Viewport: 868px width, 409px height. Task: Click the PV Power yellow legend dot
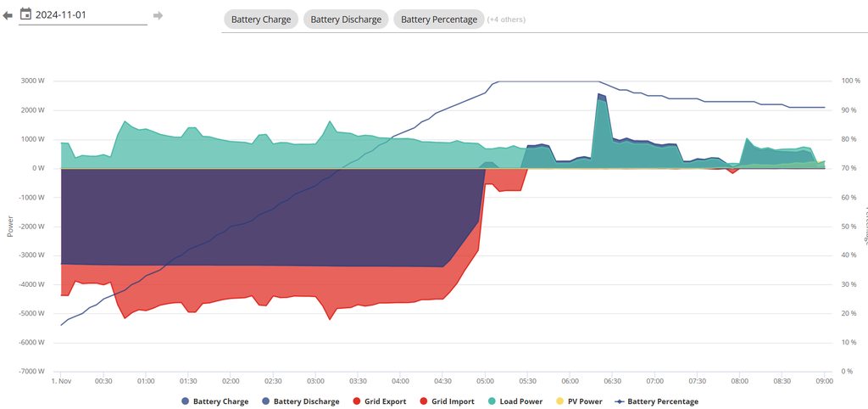click(x=559, y=401)
